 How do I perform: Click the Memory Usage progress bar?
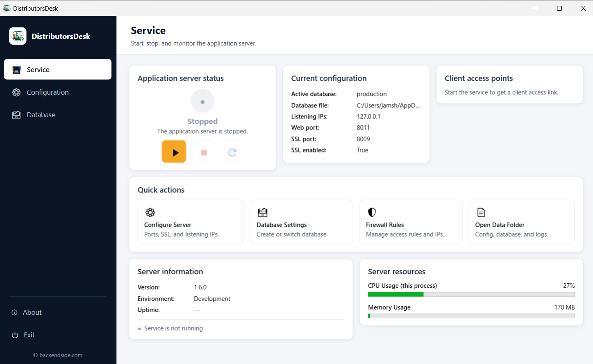pyautogui.click(x=471, y=316)
